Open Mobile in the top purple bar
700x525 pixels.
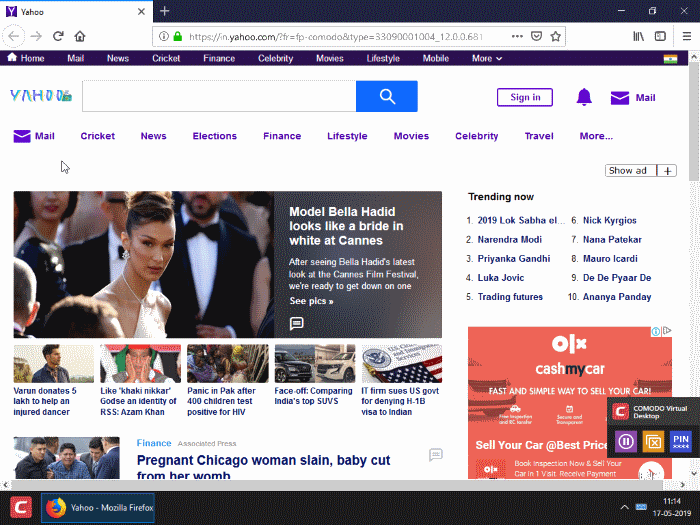[x=436, y=58]
